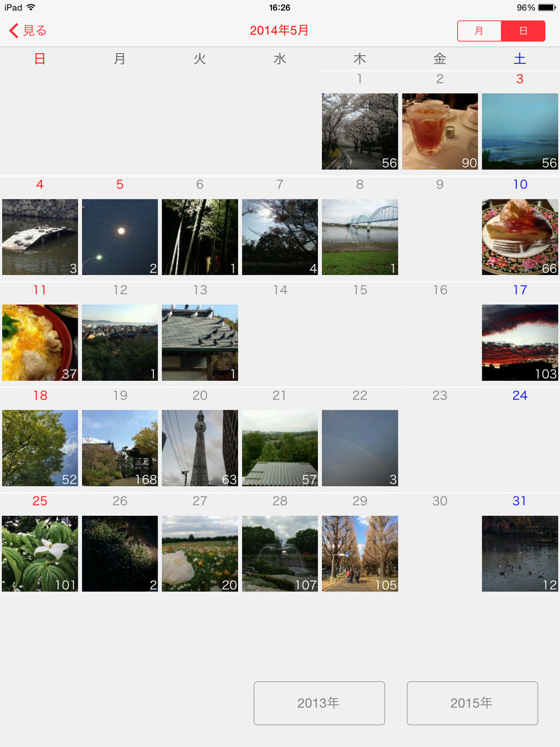Open May 20 Skytree tower thumbnail
The width and height of the screenshot is (560, 747).
200,448
